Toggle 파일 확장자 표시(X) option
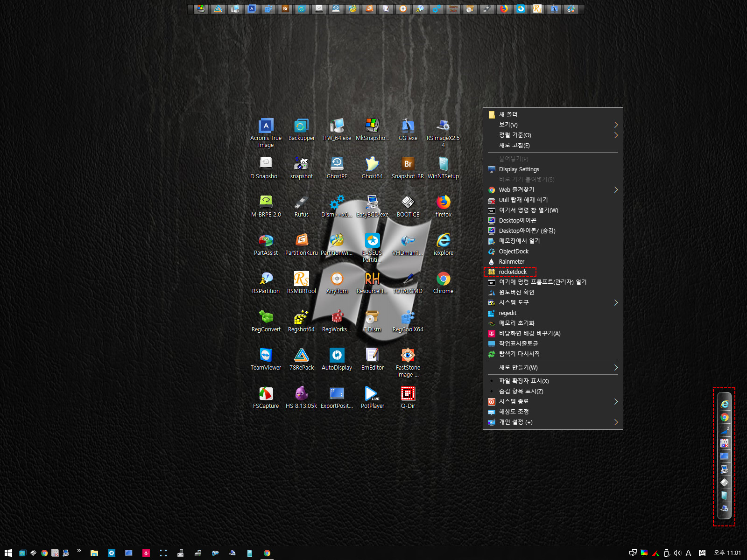This screenshot has height=560, width=747. (553, 381)
